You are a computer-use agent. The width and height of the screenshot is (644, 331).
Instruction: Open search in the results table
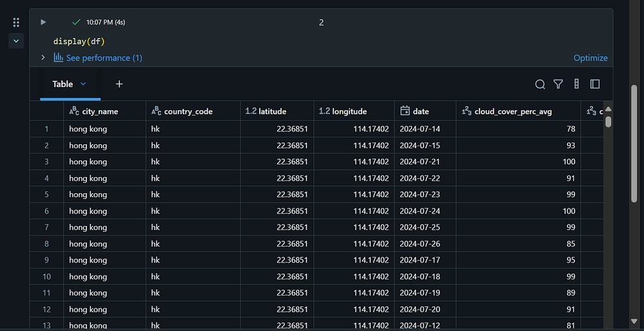540,84
